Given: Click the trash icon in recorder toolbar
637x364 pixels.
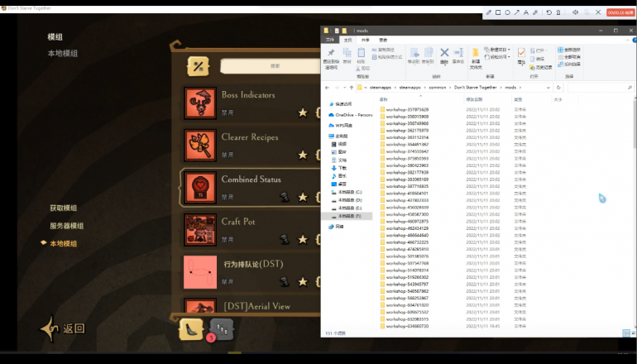Looking at the screenshot, I should pyautogui.click(x=558, y=12).
